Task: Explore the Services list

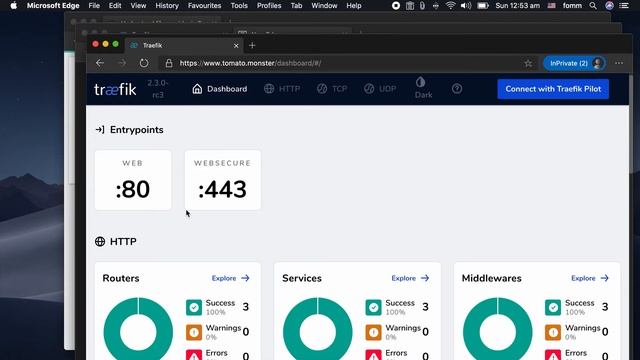Action: [410, 278]
